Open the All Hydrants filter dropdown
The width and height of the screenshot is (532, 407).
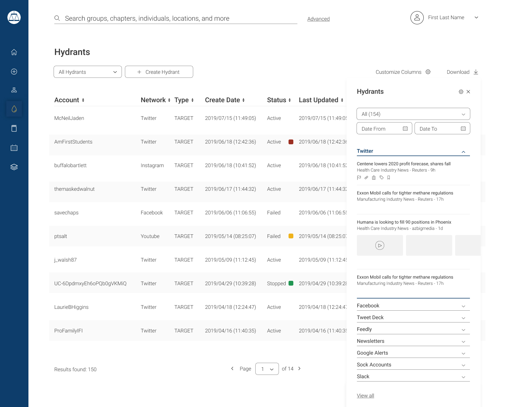click(88, 72)
